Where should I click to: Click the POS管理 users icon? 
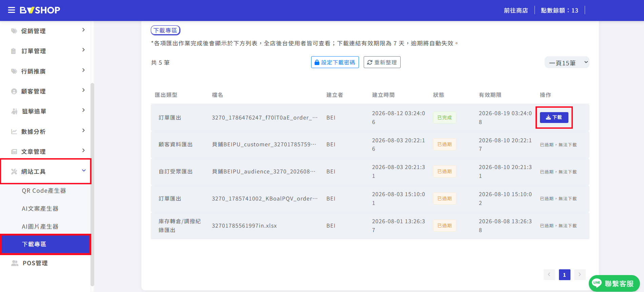[15, 263]
